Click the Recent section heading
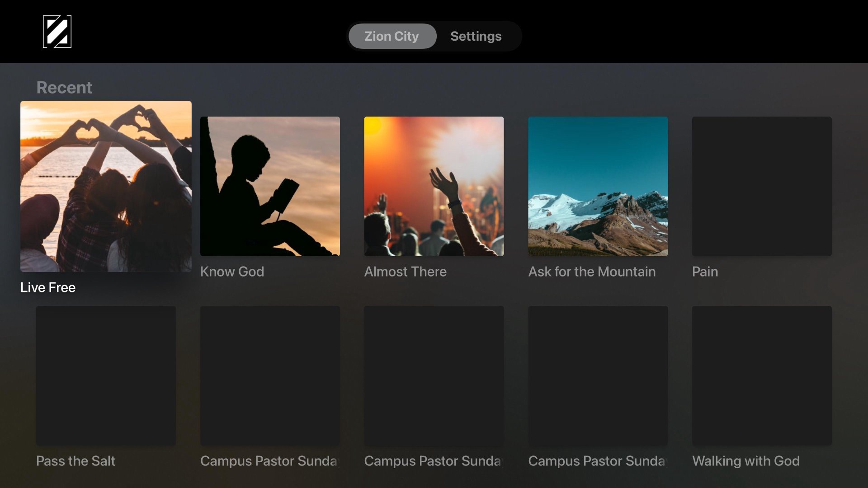This screenshot has width=868, height=488. pyautogui.click(x=64, y=88)
